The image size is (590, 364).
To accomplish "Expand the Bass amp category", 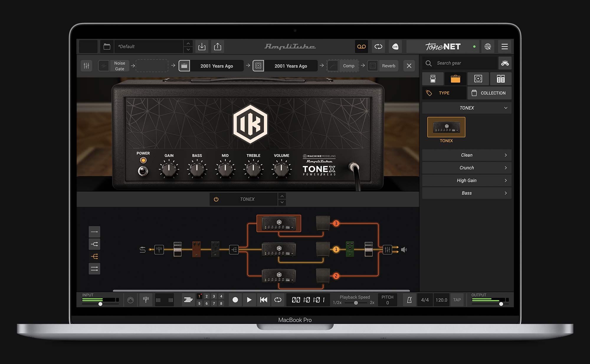I will tap(467, 193).
